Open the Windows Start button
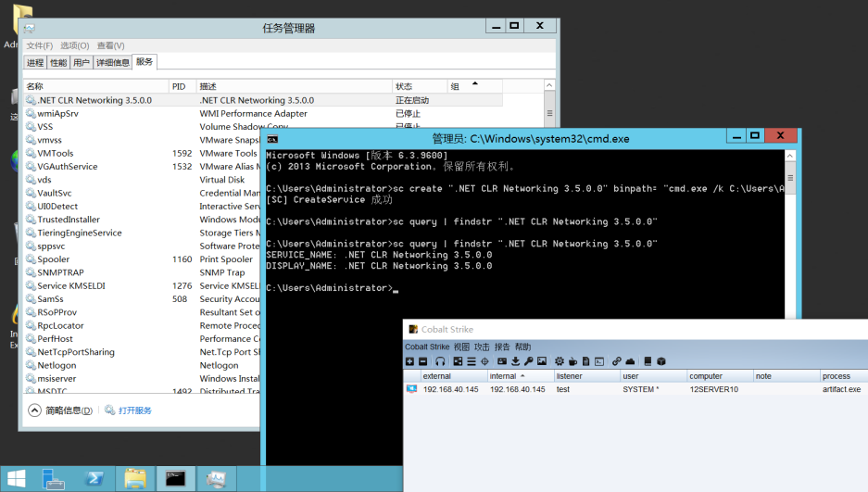 coord(16,479)
